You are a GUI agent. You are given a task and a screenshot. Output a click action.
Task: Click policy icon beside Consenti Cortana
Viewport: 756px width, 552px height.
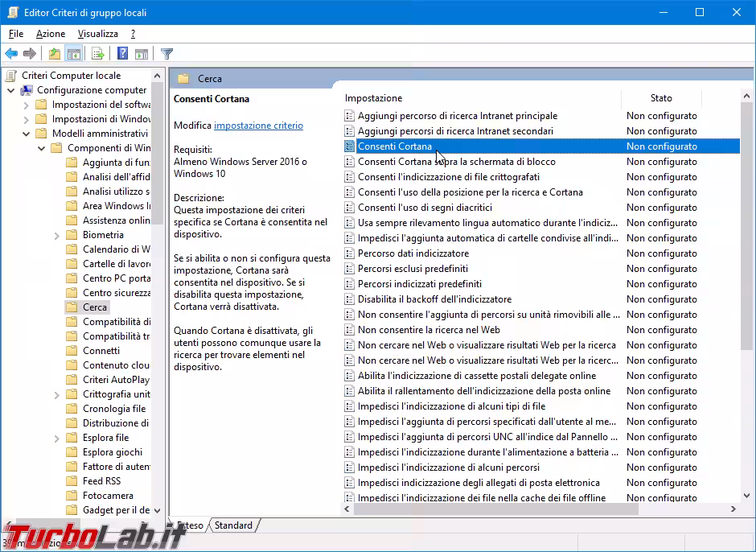[349, 146]
